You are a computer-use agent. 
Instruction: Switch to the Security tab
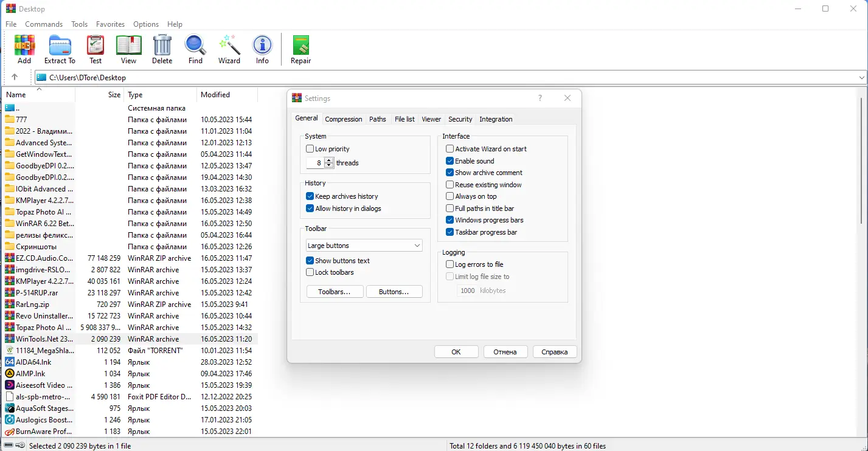tap(460, 119)
